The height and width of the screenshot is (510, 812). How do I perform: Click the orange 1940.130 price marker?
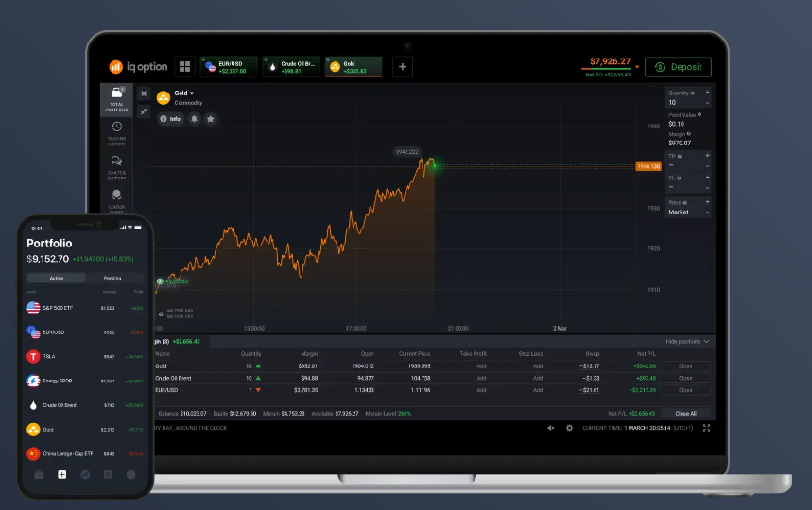648,166
